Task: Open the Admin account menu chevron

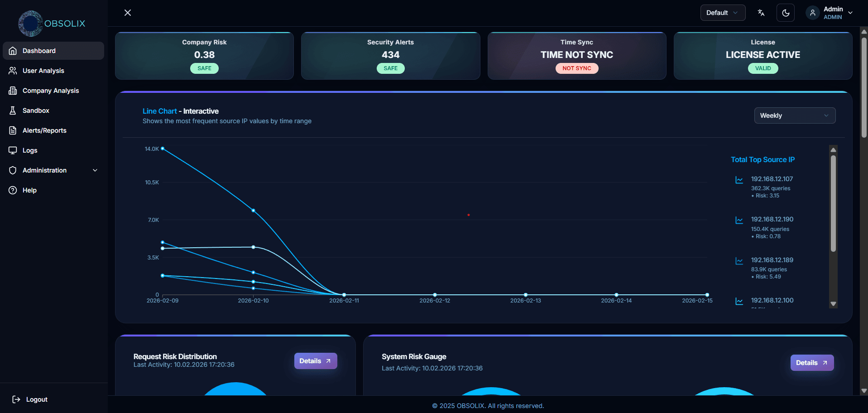Action: tap(850, 13)
